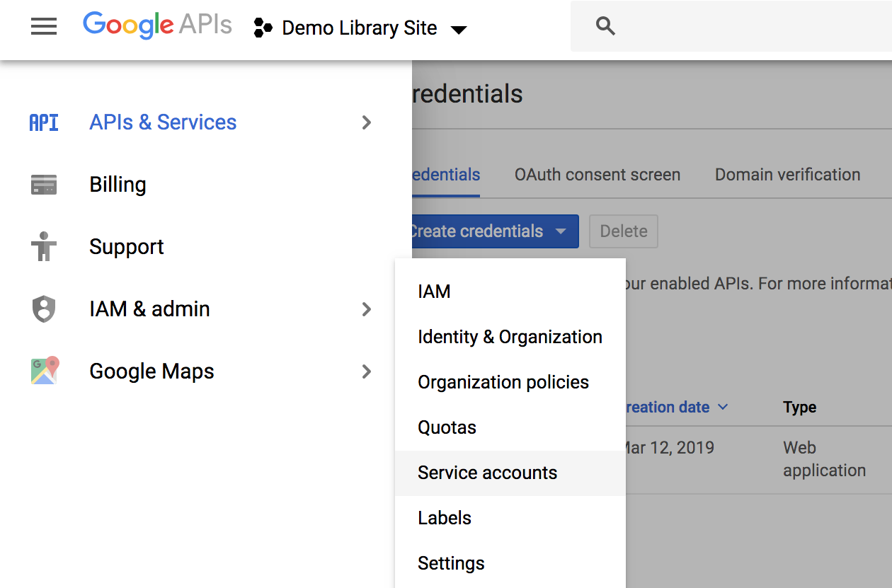Click the Web application type cell
Screen dimensions: 892x588
tap(824, 459)
